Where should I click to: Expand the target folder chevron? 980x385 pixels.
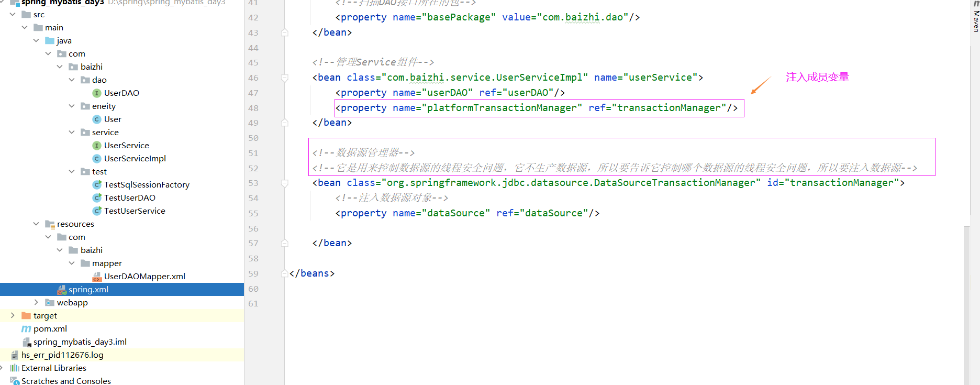[x=13, y=315]
